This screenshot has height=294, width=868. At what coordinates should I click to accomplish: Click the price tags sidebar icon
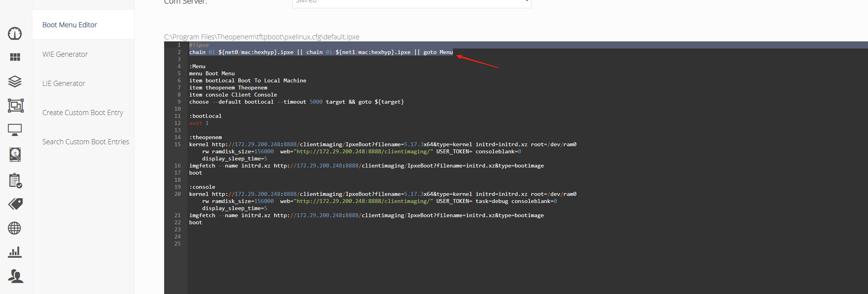tap(15, 204)
